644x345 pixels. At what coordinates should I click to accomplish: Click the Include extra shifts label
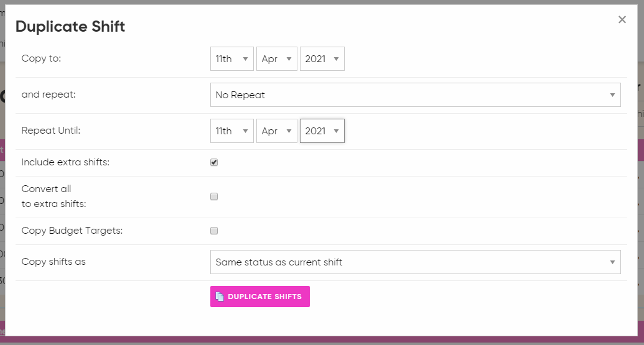pos(65,162)
